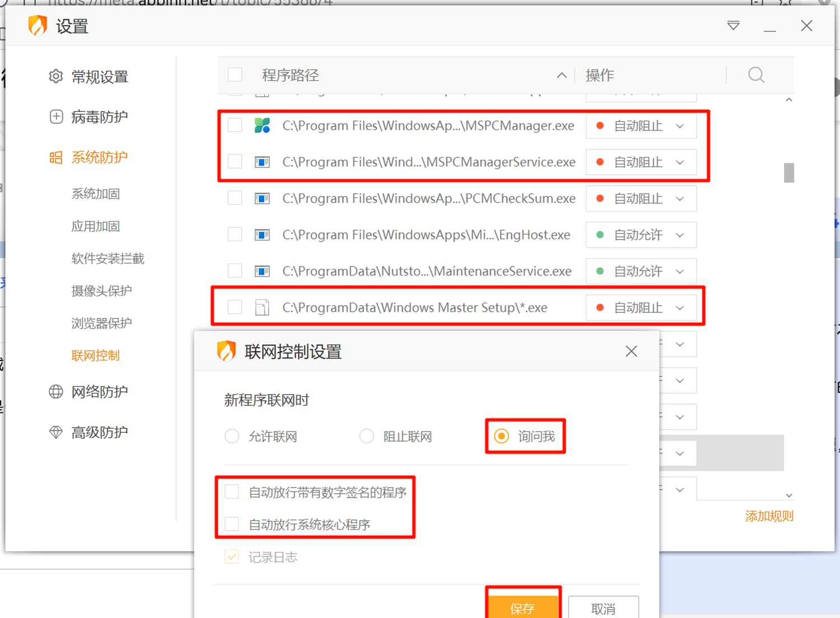Open the title bar dropdown menu triangle icon
This screenshot has width=840, height=618.
coord(733,26)
